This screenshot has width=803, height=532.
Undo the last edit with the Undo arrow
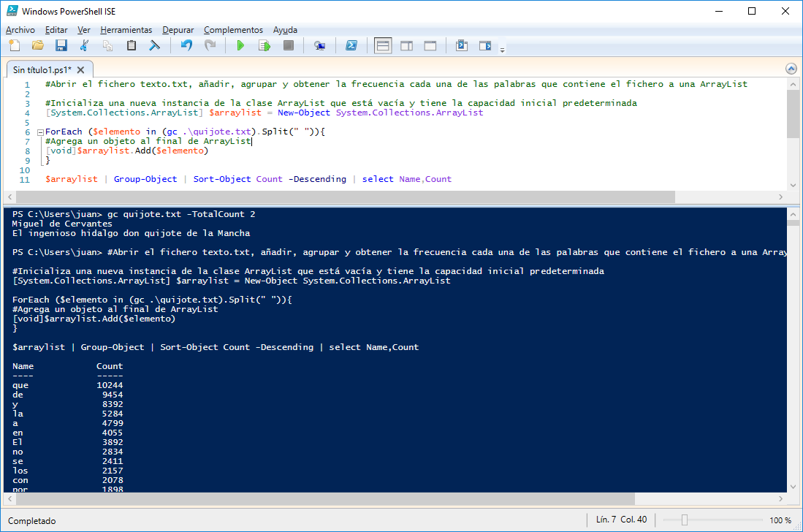[x=186, y=46]
